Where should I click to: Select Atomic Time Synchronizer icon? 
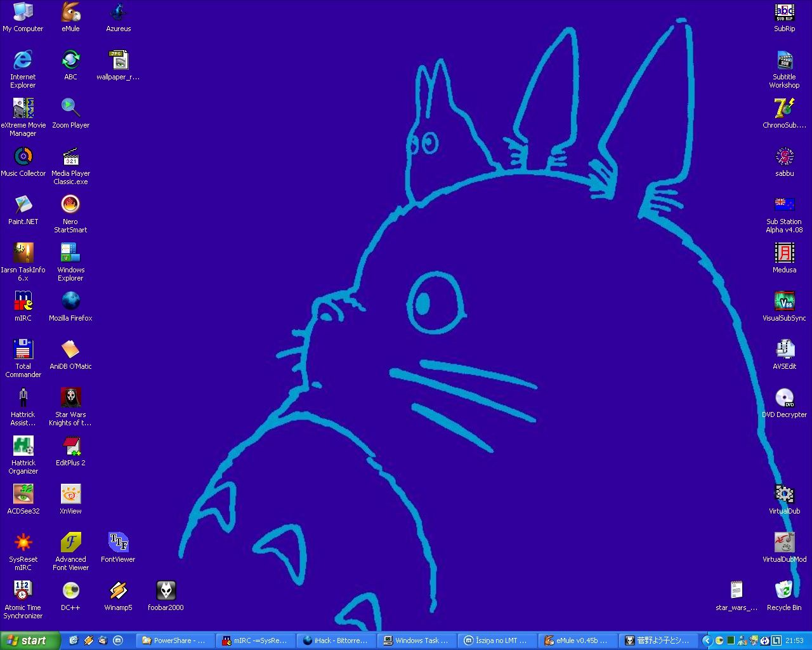click(23, 600)
